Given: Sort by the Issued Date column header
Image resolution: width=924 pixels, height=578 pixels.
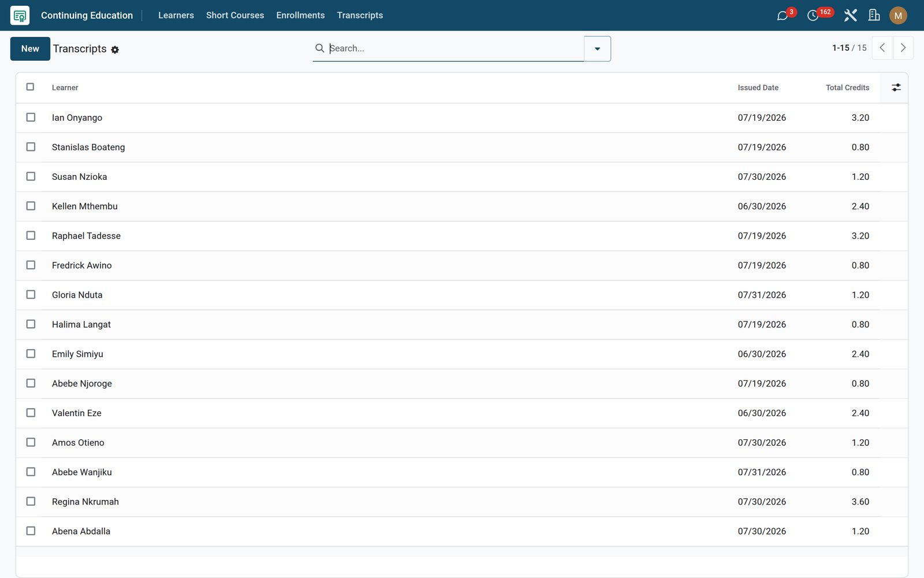Looking at the screenshot, I should [758, 87].
